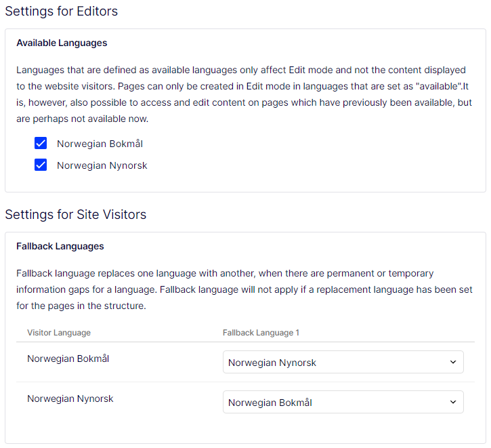This screenshot has width=491, height=448.
Task: Click the Visitor Language column header
Action: (59, 333)
